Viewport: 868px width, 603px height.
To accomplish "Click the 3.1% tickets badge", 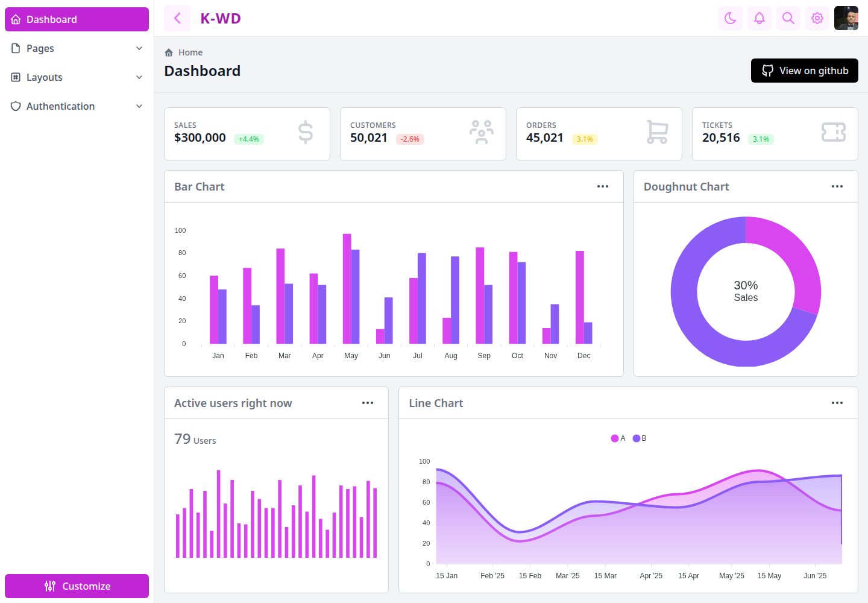I will coord(761,139).
